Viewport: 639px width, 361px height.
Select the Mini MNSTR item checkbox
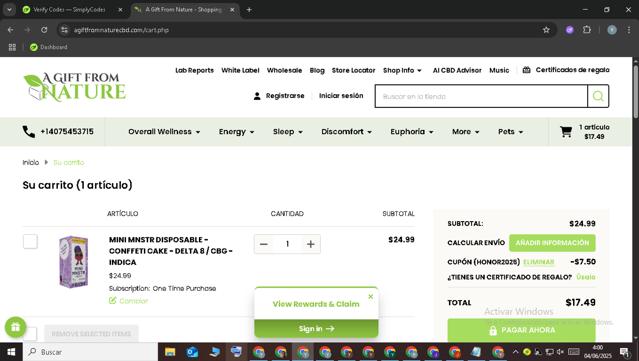coord(30,241)
